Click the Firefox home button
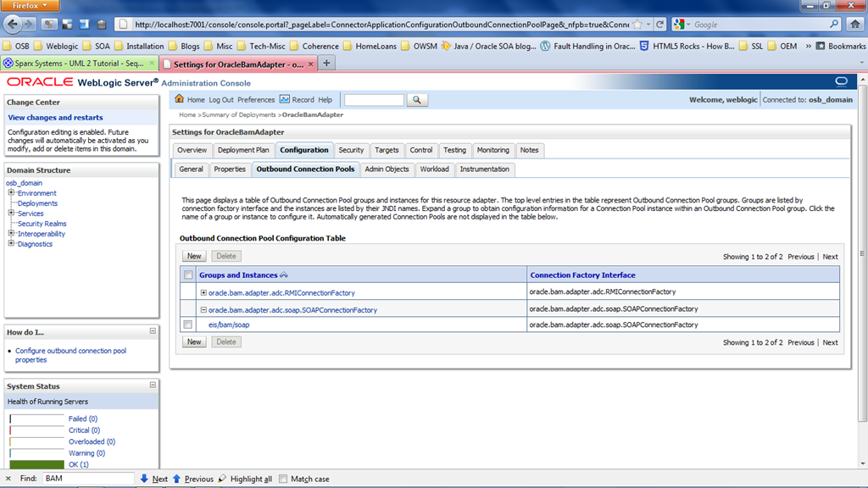 pos(856,25)
